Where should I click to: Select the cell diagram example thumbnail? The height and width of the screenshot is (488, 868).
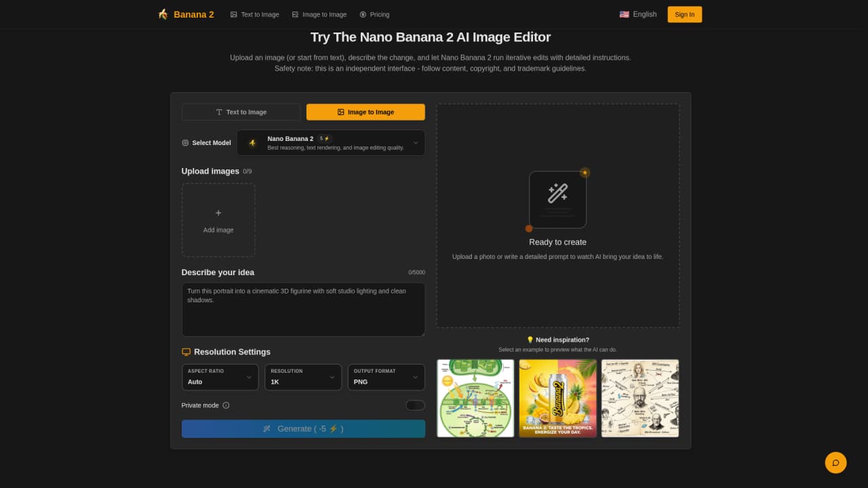tap(475, 399)
